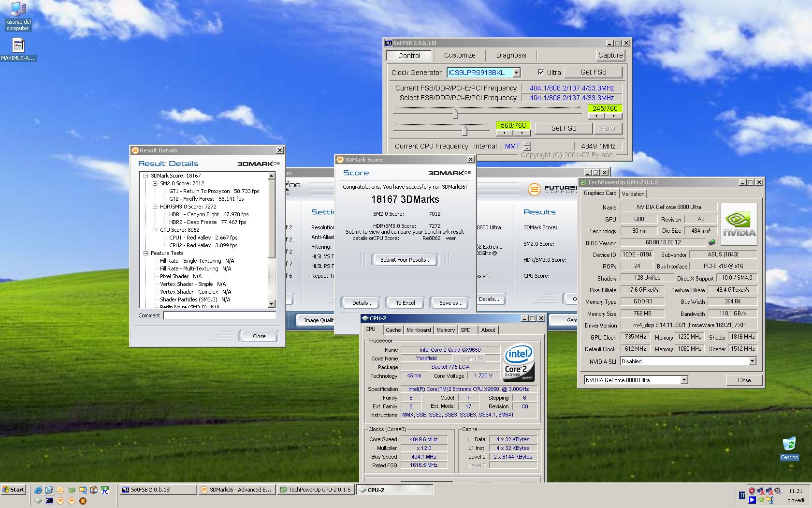Click the folder-and-monitor tray icon
The height and width of the screenshot is (508, 812).
click(x=770, y=500)
